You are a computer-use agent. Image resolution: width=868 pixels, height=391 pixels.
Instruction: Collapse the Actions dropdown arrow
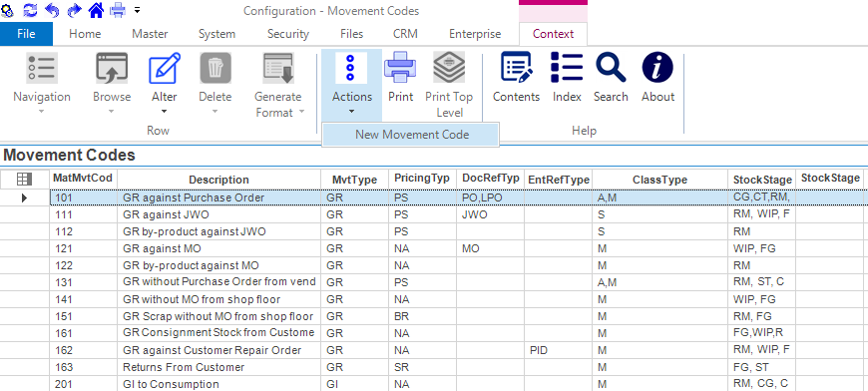[351, 112]
